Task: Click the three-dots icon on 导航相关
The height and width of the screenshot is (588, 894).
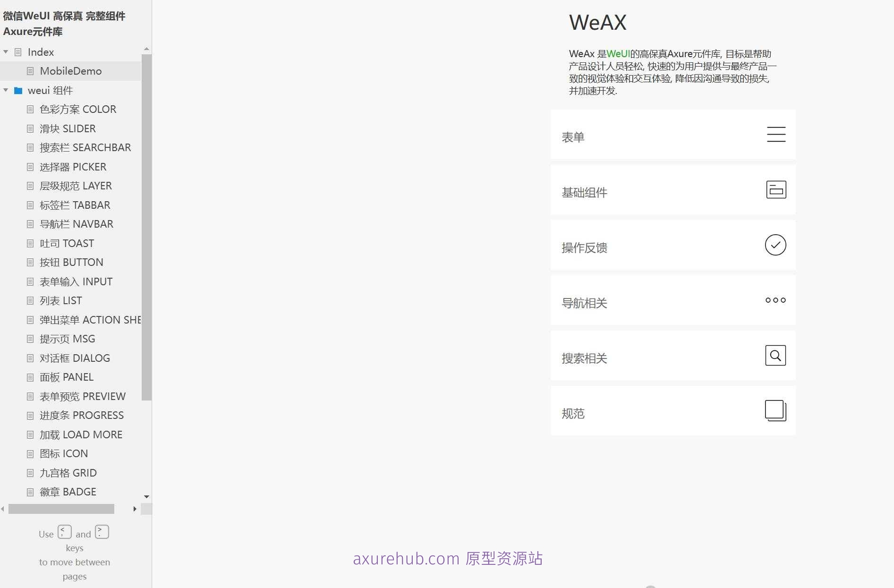Action: (x=775, y=300)
